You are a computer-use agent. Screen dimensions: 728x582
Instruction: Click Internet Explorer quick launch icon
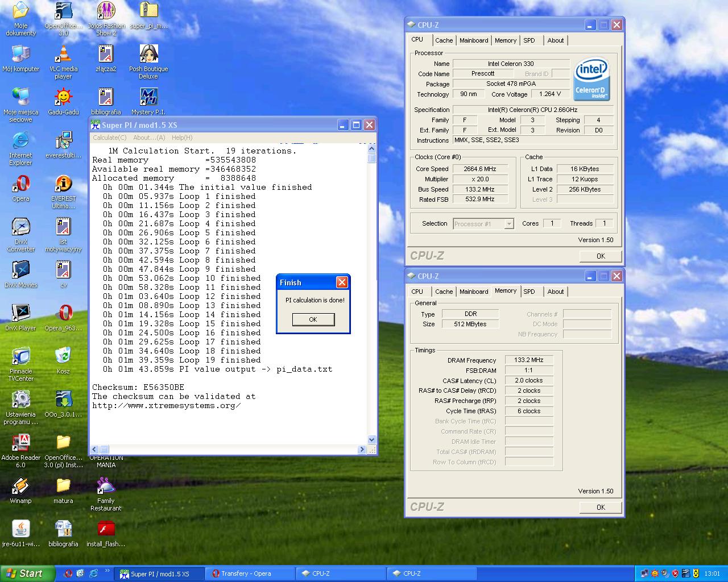pyautogui.click(x=93, y=573)
